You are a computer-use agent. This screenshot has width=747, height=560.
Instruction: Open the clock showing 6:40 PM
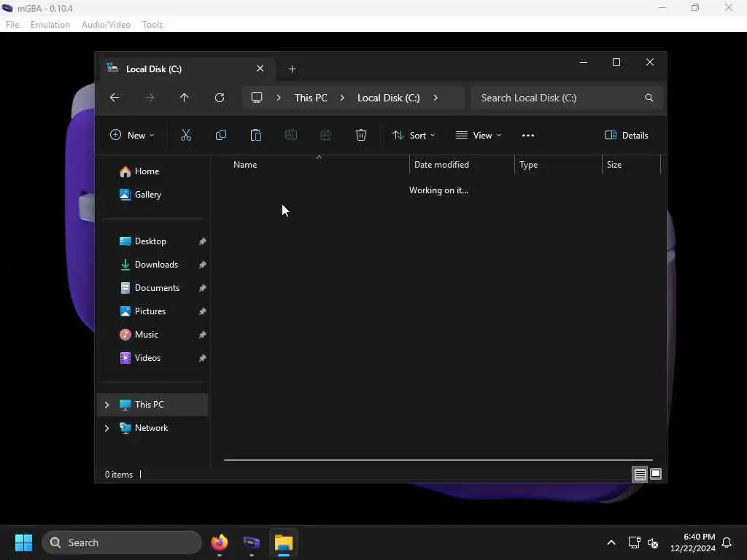pyautogui.click(x=693, y=542)
